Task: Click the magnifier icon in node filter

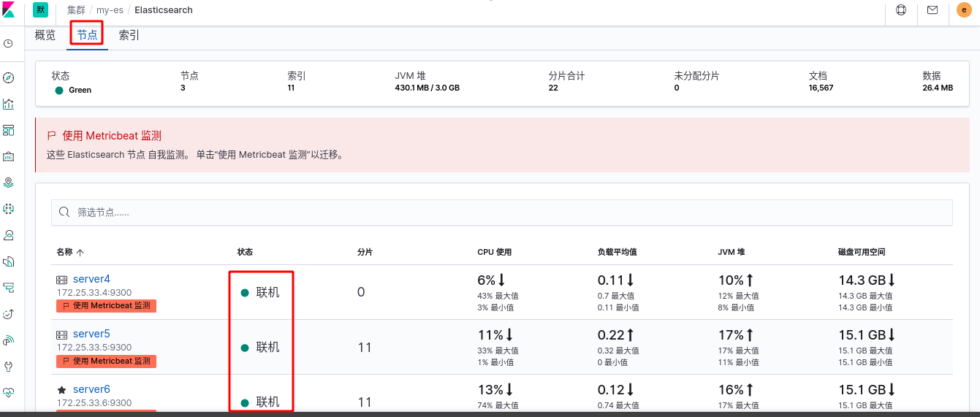Action: coord(64,213)
